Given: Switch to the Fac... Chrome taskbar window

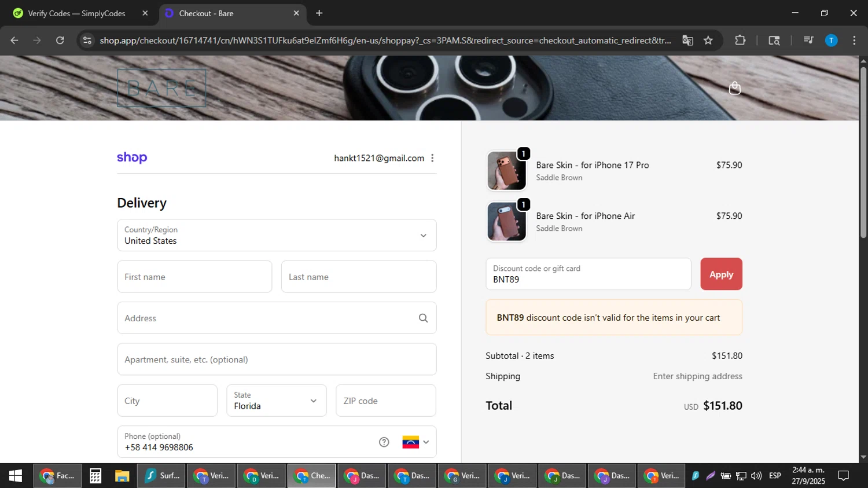Looking at the screenshot, I should 57,476.
